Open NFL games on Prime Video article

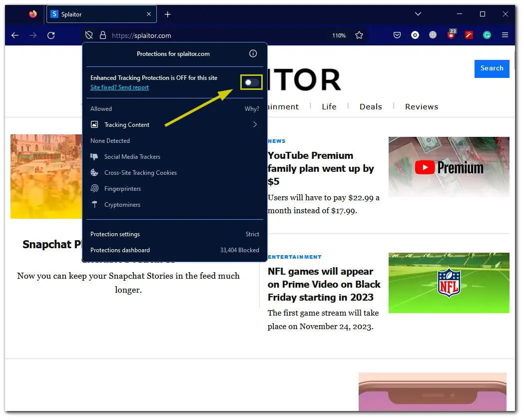(x=324, y=284)
